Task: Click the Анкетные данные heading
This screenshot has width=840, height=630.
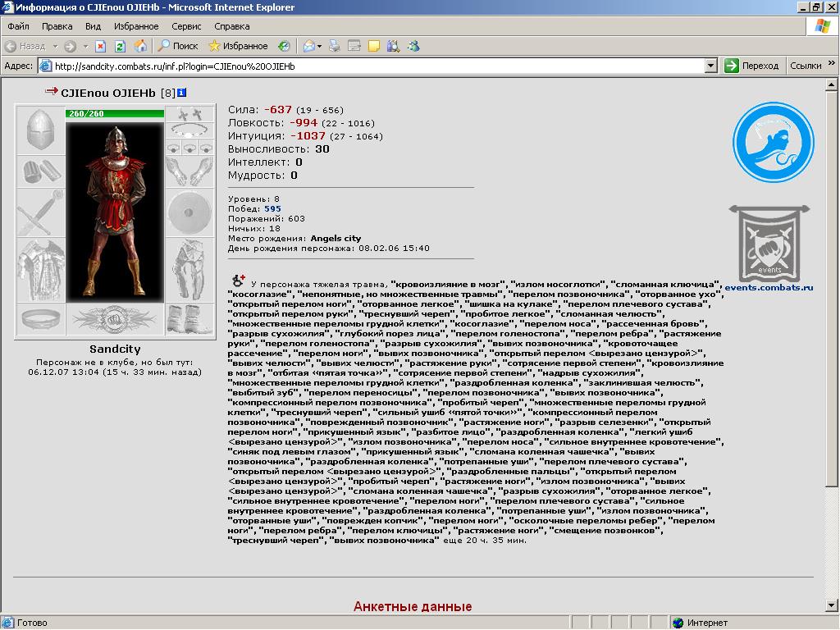Action: pyautogui.click(x=413, y=606)
